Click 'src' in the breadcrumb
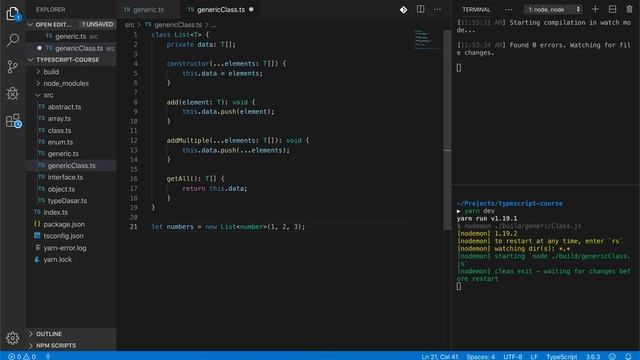The height and width of the screenshot is (360, 640). (x=129, y=25)
